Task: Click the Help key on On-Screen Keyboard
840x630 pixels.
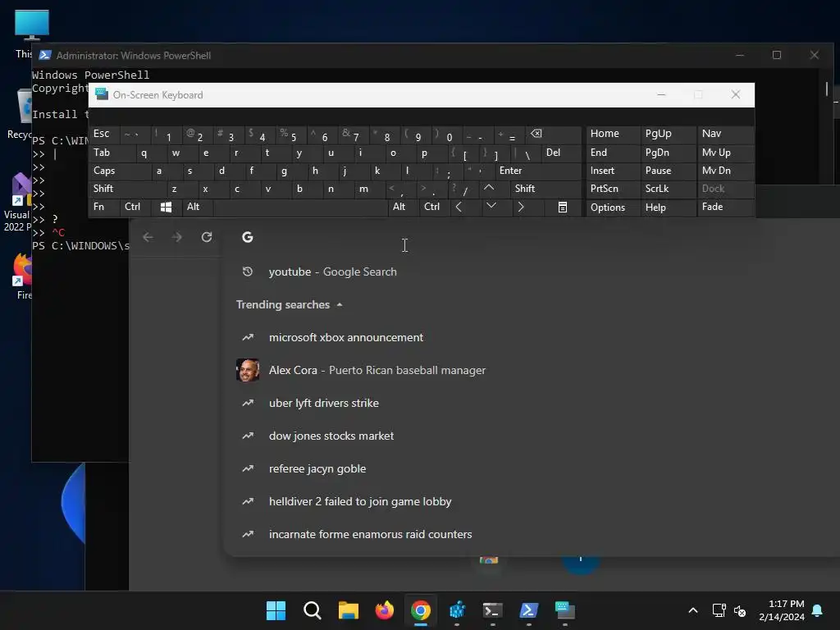Action: pyautogui.click(x=668, y=207)
